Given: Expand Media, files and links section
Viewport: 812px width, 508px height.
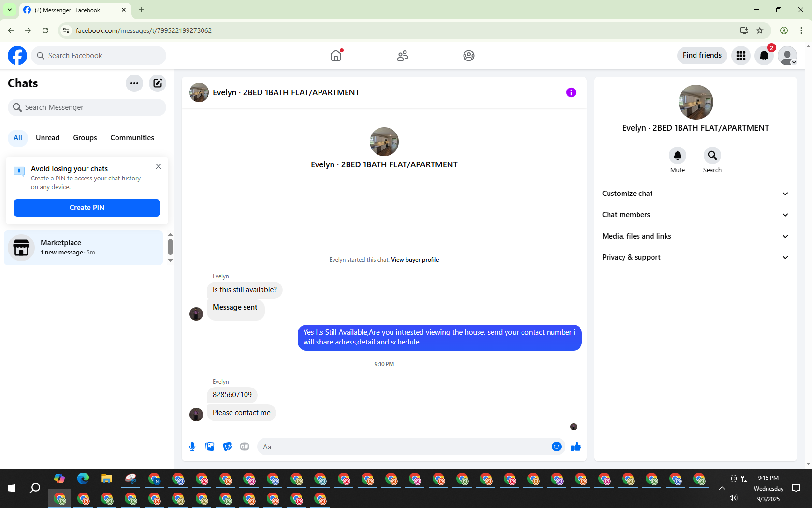Looking at the screenshot, I should coord(696,236).
